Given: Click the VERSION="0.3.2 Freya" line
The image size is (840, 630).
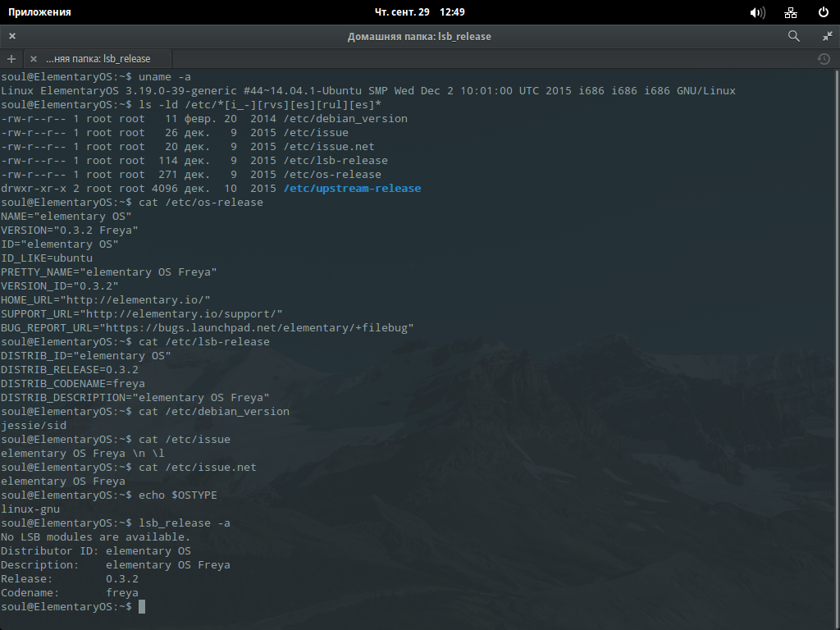Looking at the screenshot, I should 70,231.
